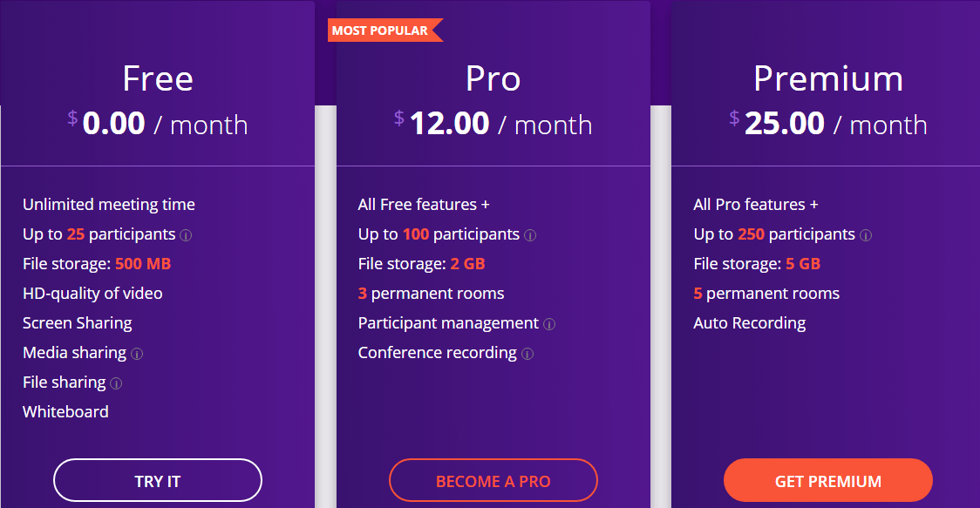Click the Screen Sharing feature text
The width and height of the screenshot is (980, 508).
click(78, 323)
